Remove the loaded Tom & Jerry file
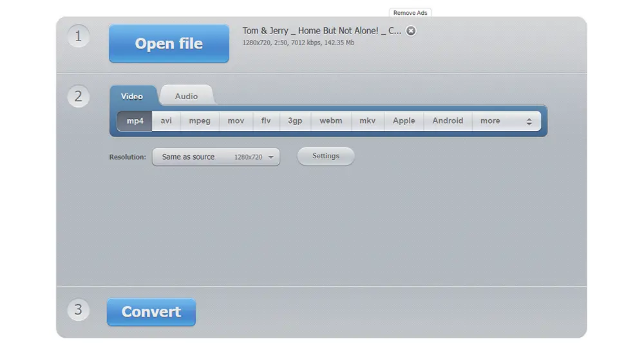Viewport: 644px width, 348px height. pyautogui.click(x=411, y=31)
